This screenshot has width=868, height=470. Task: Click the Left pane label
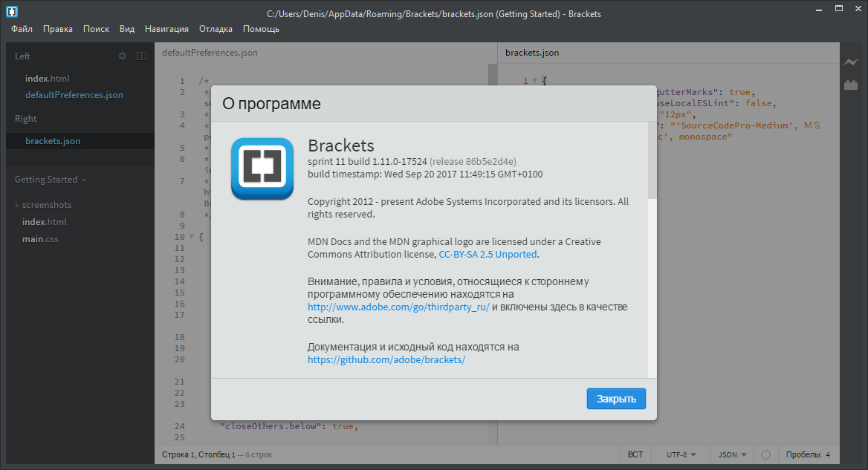[x=22, y=56]
